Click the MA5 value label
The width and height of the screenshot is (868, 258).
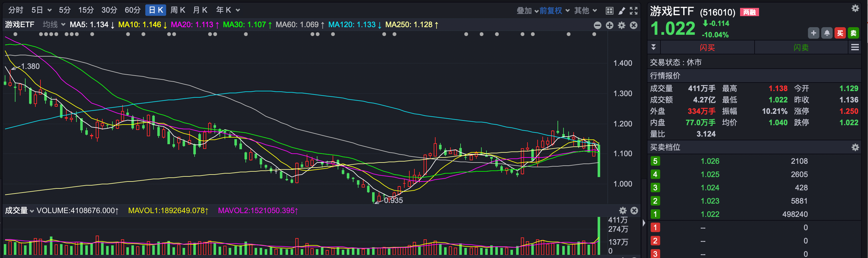point(92,25)
